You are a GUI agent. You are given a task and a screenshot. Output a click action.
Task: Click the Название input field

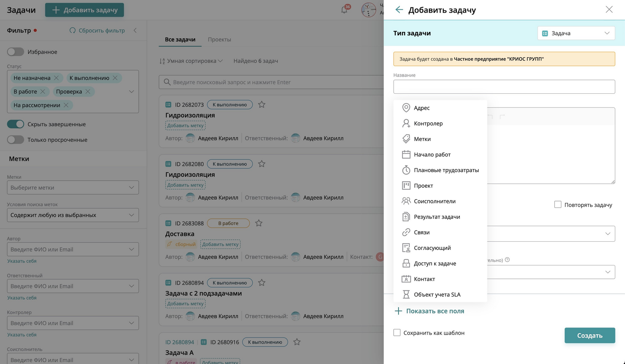click(504, 87)
